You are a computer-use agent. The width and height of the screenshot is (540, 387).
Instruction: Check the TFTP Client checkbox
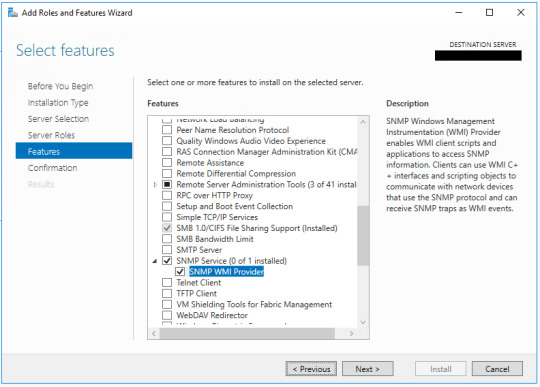point(167,293)
